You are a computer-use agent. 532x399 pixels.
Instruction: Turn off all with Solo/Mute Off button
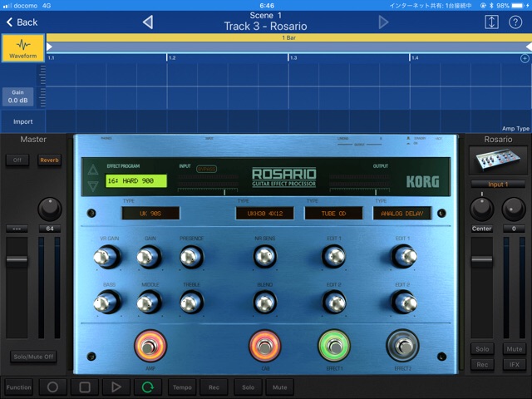pyautogui.click(x=33, y=357)
